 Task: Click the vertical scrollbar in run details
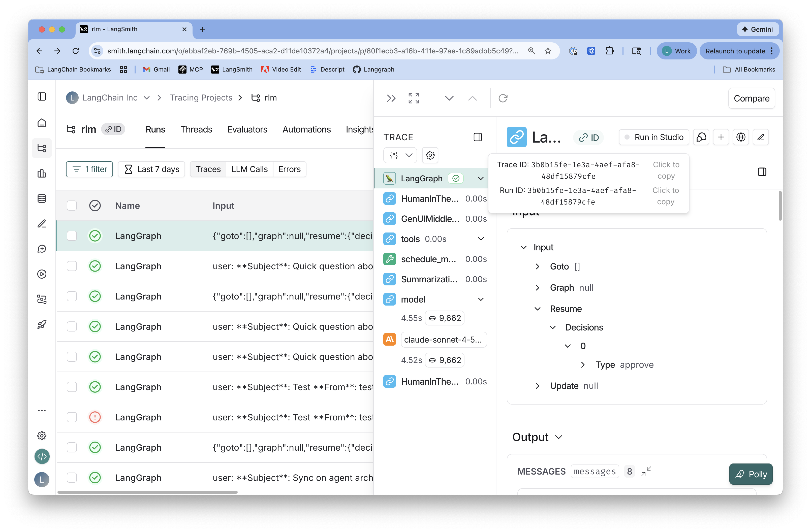(780, 206)
